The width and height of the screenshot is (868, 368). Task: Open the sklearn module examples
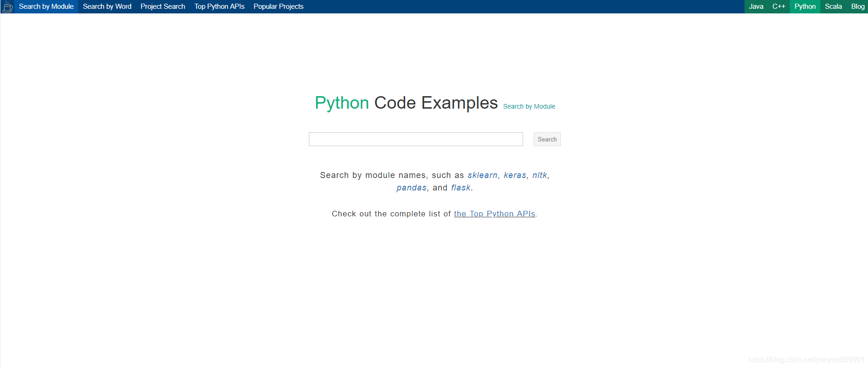(x=482, y=175)
